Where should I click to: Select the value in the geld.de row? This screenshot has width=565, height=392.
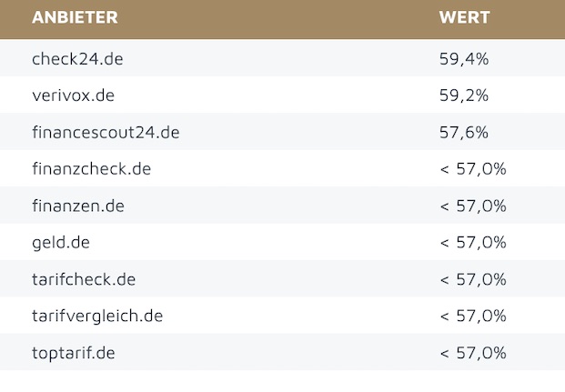(472, 242)
